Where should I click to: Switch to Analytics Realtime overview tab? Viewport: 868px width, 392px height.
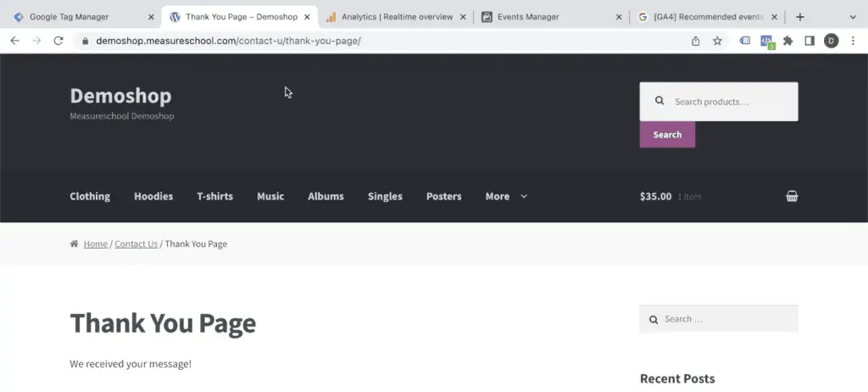(x=397, y=17)
